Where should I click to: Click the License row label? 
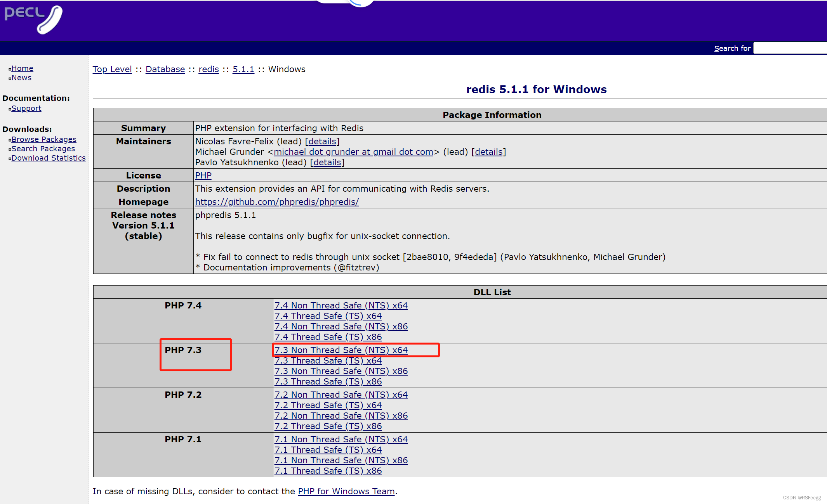[x=143, y=175]
